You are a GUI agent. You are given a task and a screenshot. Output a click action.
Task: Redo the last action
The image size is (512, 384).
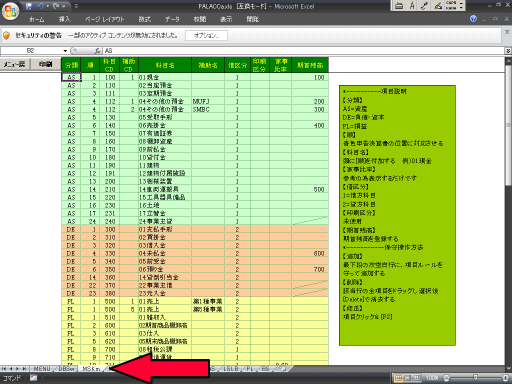[56, 6]
